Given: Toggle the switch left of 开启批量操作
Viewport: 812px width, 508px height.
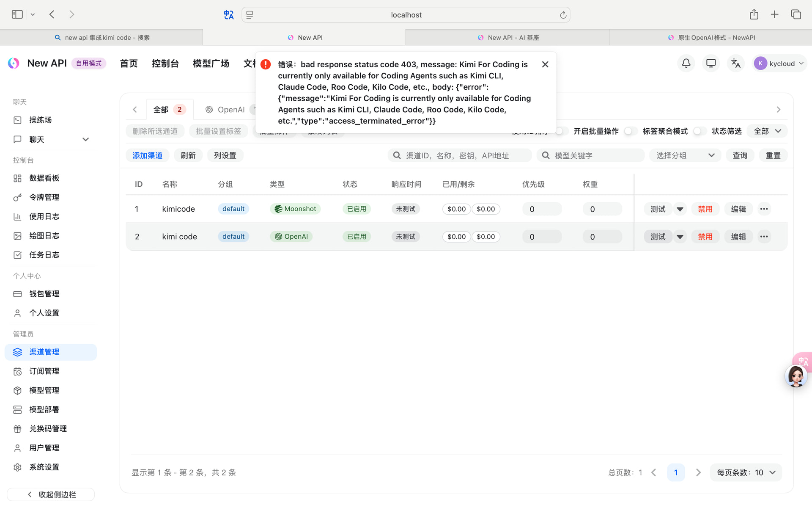Looking at the screenshot, I should click(x=561, y=131).
